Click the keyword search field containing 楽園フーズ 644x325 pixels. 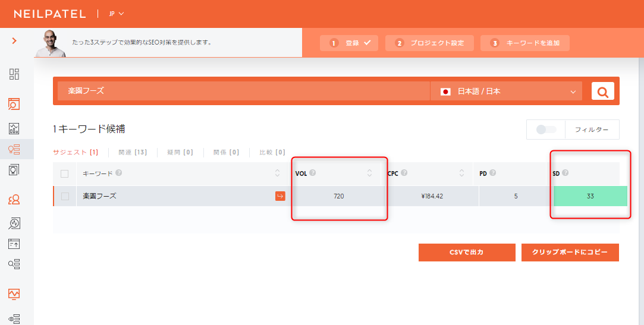tap(244, 91)
